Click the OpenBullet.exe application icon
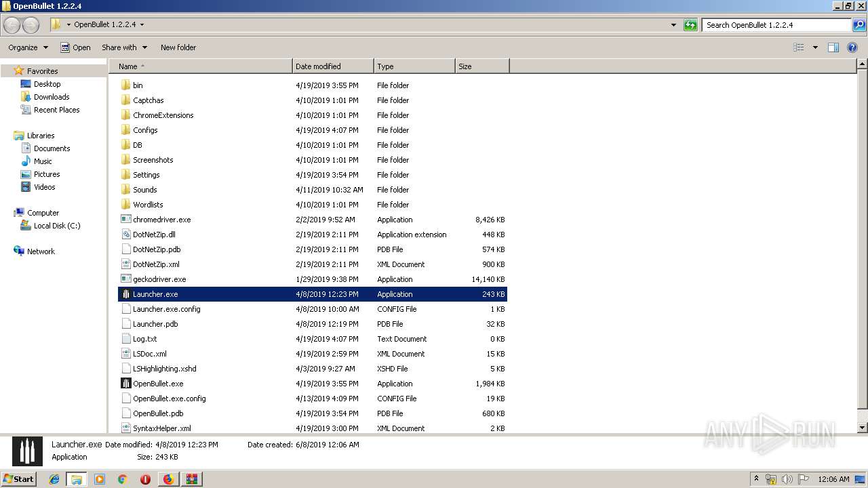The height and width of the screenshot is (488, 868). point(125,384)
